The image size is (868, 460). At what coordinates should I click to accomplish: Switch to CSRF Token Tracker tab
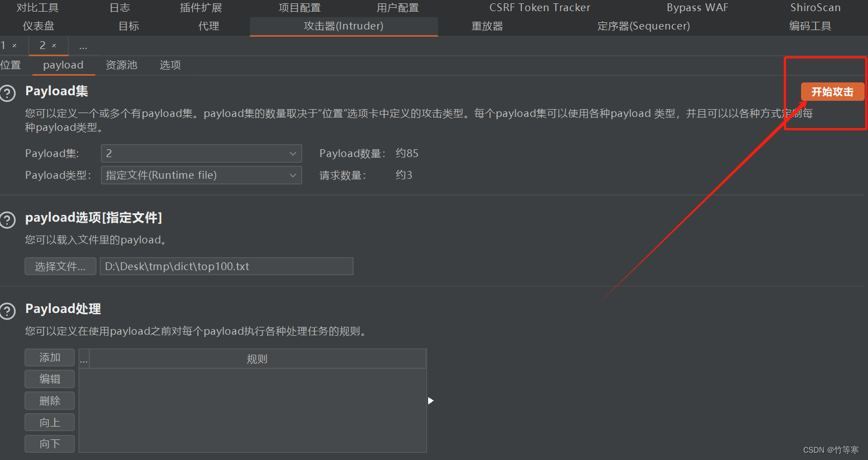[x=540, y=8]
